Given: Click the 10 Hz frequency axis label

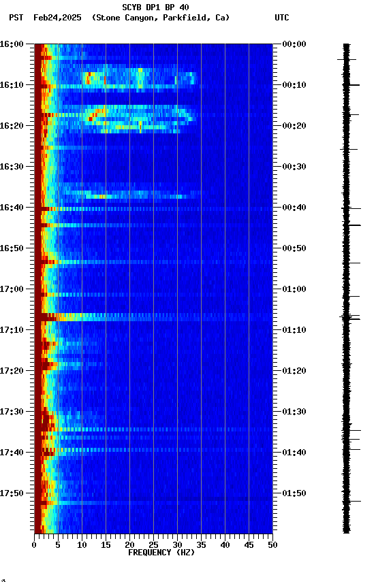Looking at the screenshot, I should point(82,545).
